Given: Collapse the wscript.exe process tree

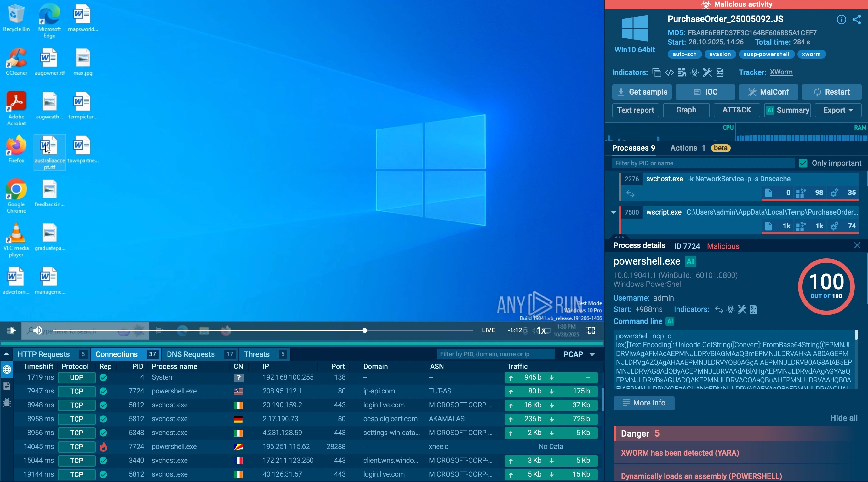Looking at the screenshot, I should pos(613,212).
